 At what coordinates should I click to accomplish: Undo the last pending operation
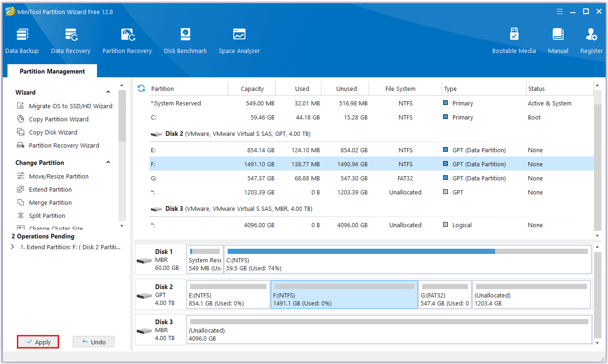click(94, 342)
